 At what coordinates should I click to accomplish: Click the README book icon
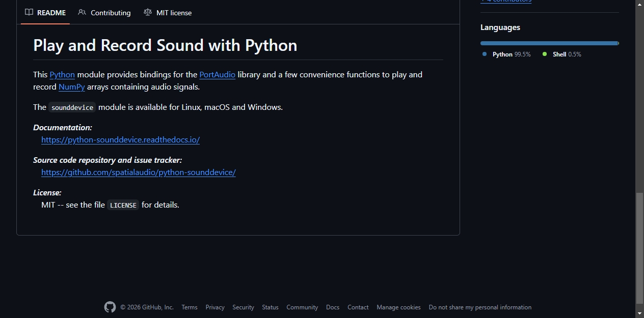click(29, 12)
